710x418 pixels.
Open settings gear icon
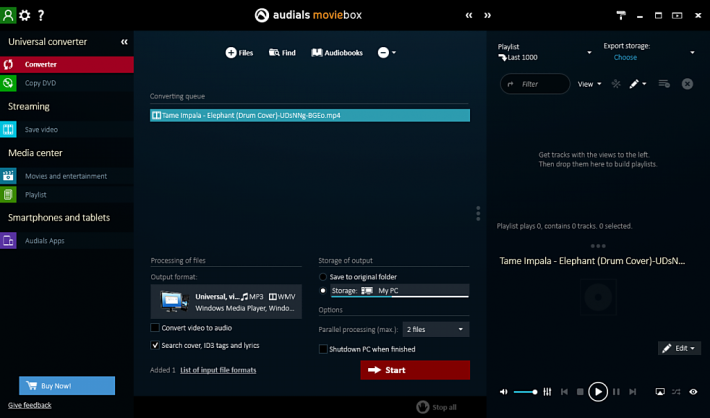point(25,15)
